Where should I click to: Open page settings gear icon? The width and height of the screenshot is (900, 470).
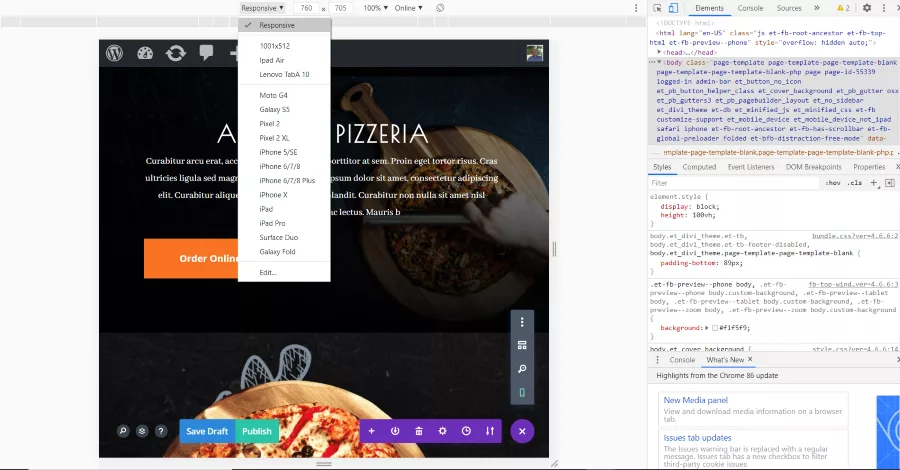coord(443,431)
